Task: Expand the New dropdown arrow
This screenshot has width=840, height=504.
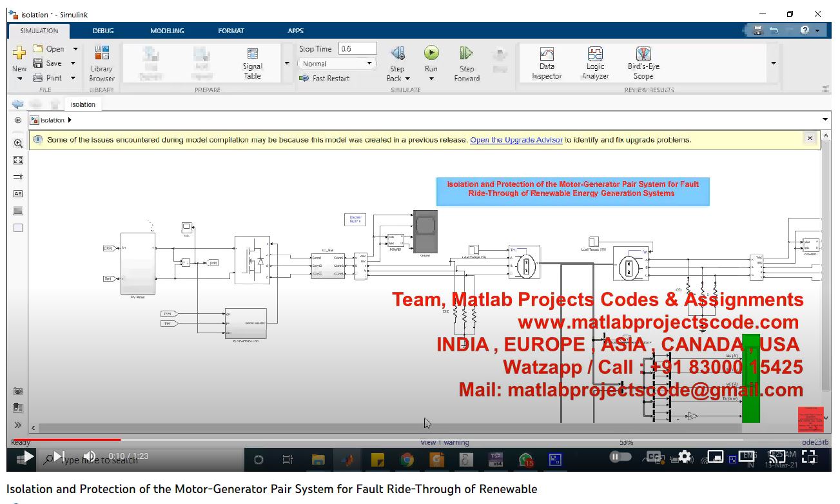Action: [x=19, y=79]
